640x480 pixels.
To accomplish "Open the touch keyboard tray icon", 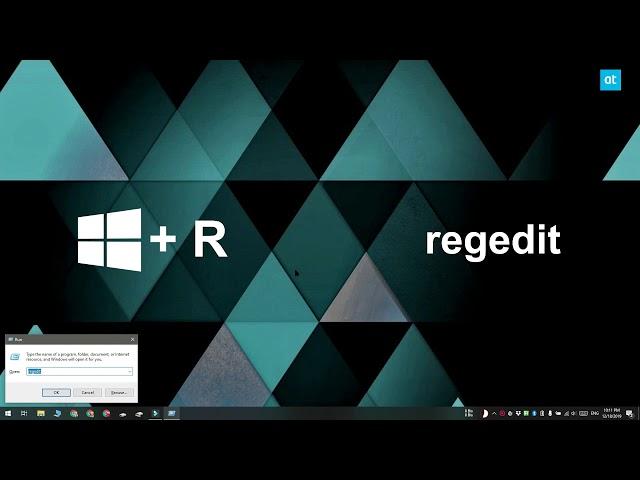I will click(584, 413).
